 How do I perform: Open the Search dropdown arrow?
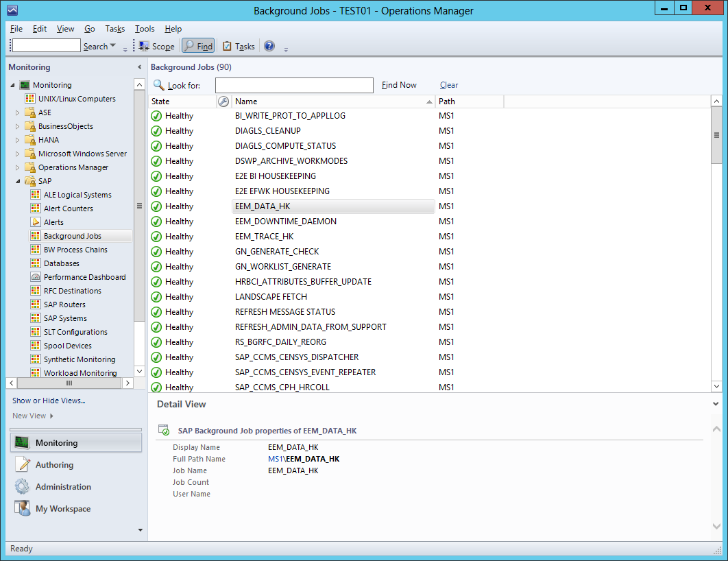pyautogui.click(x=113, y=45)
